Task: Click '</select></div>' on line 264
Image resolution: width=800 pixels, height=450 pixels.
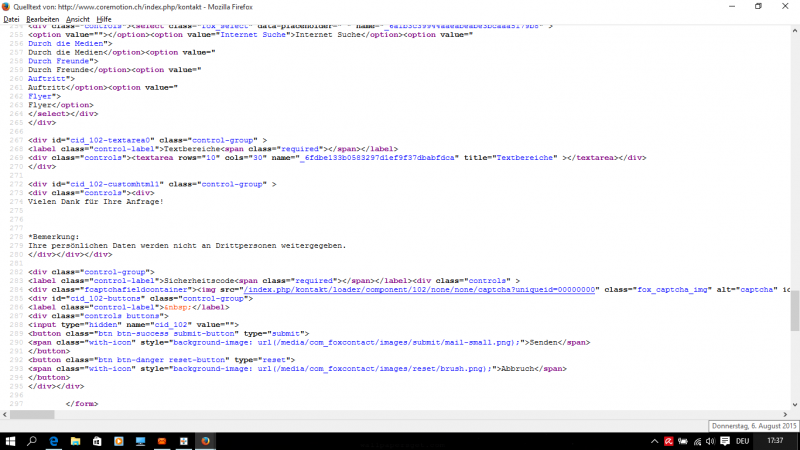Action: coord(63,114)
